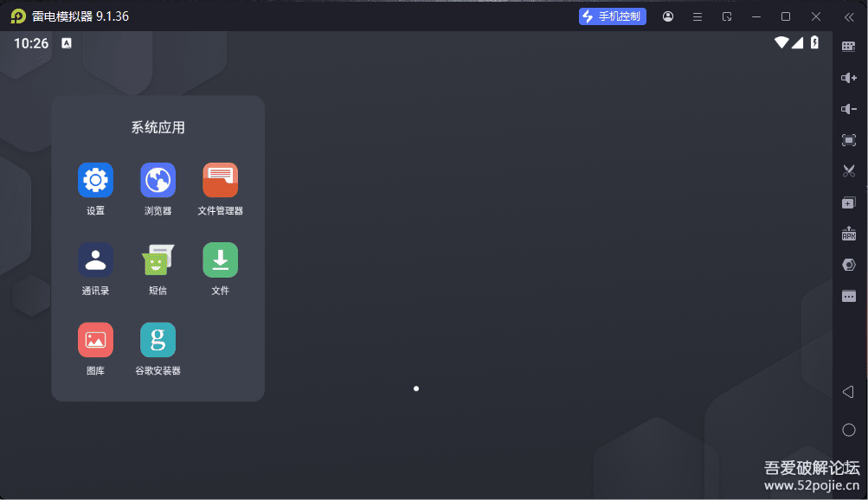Image resolution: width=868 pixels, height=500 pixels.
Task: Open the keyboard mapping tool in sidebar
Action: 849,47
